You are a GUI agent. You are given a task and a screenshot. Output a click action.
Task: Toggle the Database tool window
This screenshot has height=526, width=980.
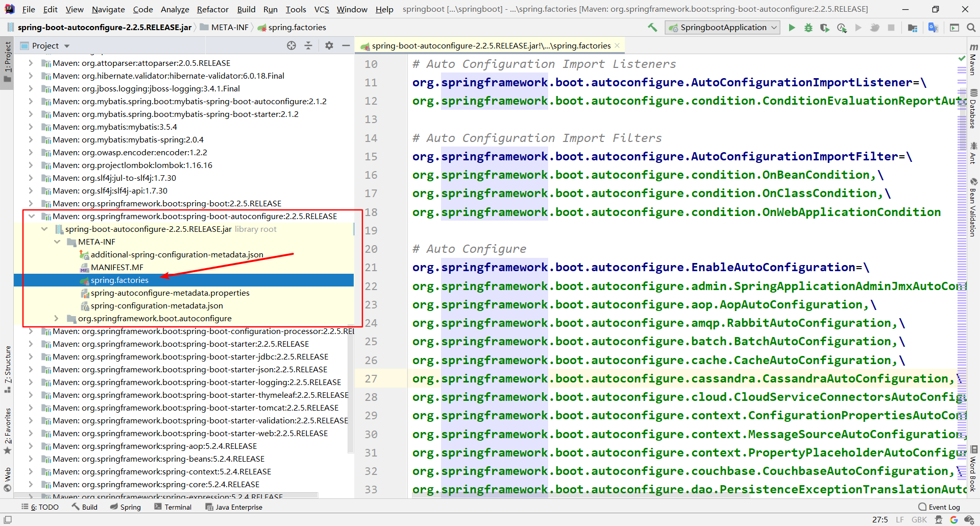coord(973,109)
